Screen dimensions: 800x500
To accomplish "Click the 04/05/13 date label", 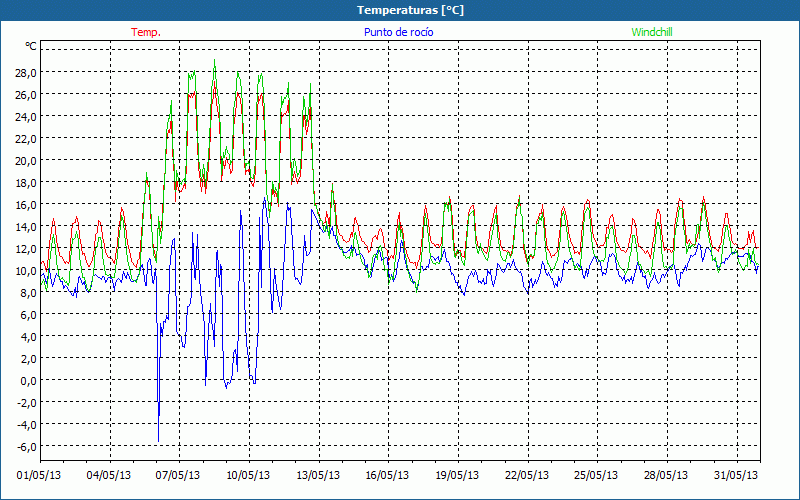I will [x=109, y=475].
